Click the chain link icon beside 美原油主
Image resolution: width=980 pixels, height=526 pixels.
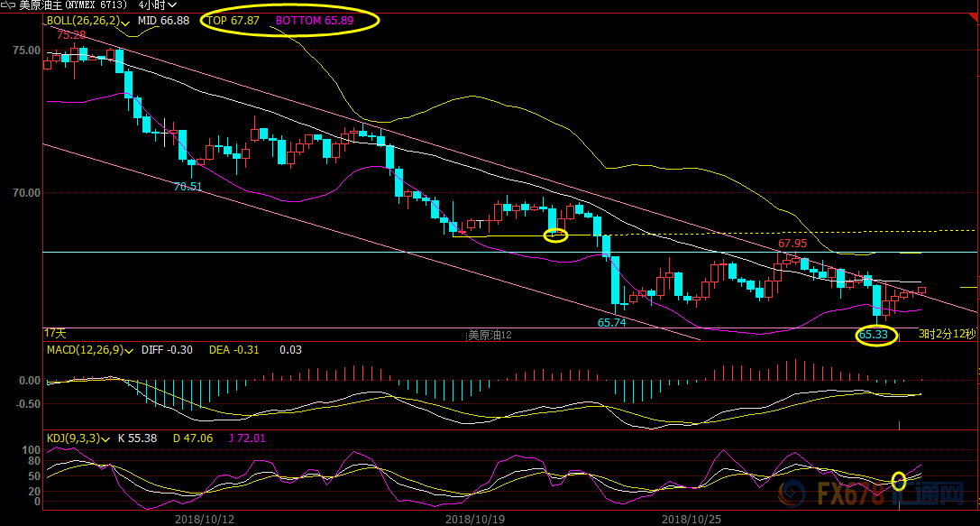[9, 5]
